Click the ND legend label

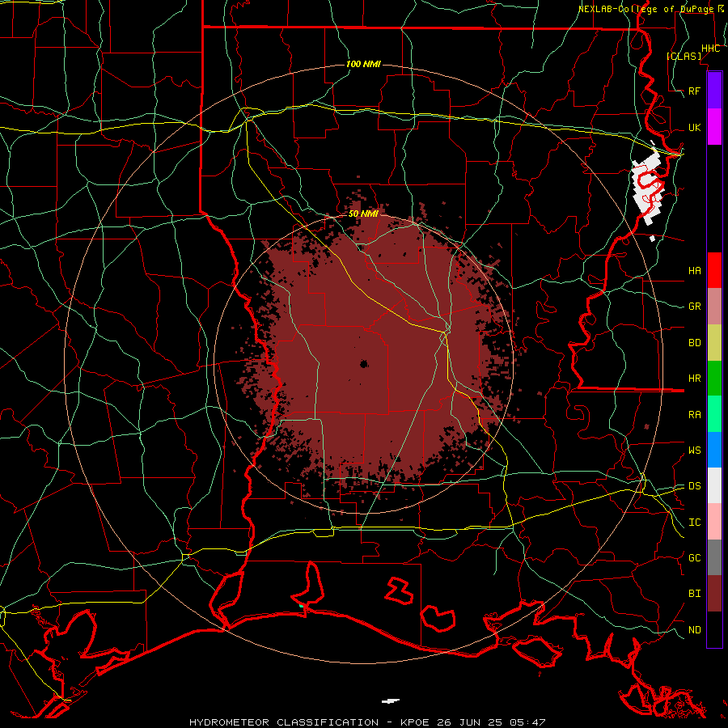point(694,629)
